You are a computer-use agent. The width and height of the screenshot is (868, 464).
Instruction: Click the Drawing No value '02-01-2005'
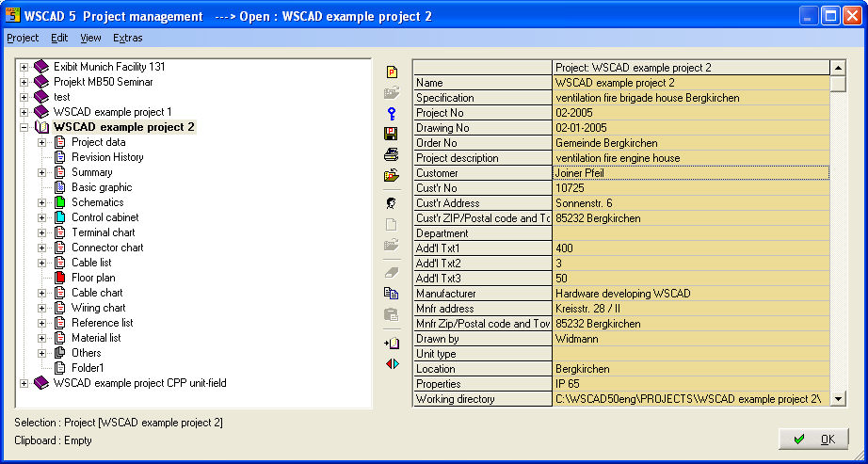[691, 128]
